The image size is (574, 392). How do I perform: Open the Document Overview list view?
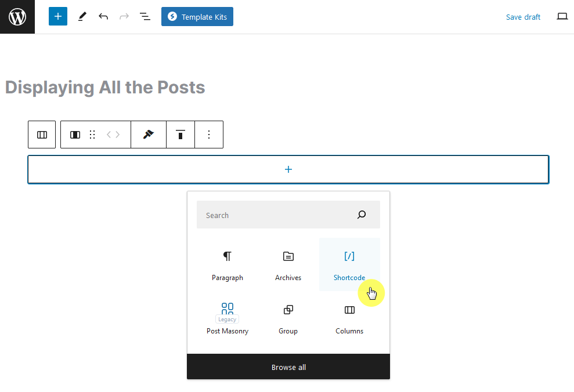145,16
